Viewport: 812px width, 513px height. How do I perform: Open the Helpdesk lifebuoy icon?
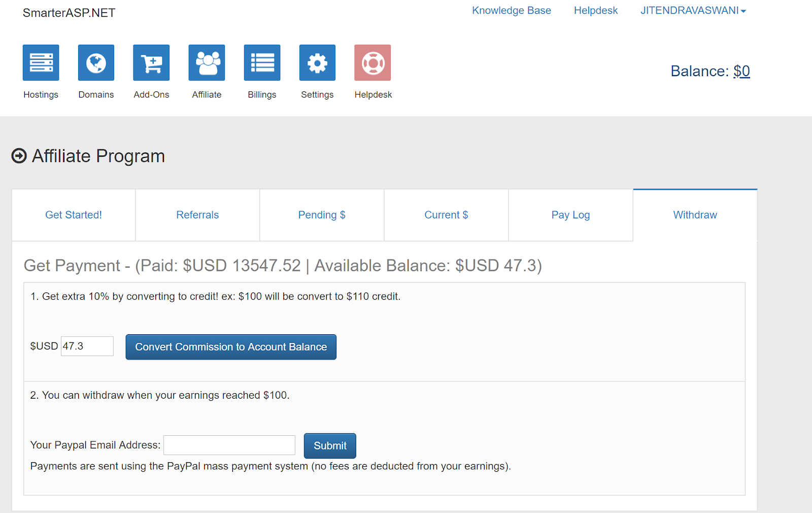click(x=373, y=62)
